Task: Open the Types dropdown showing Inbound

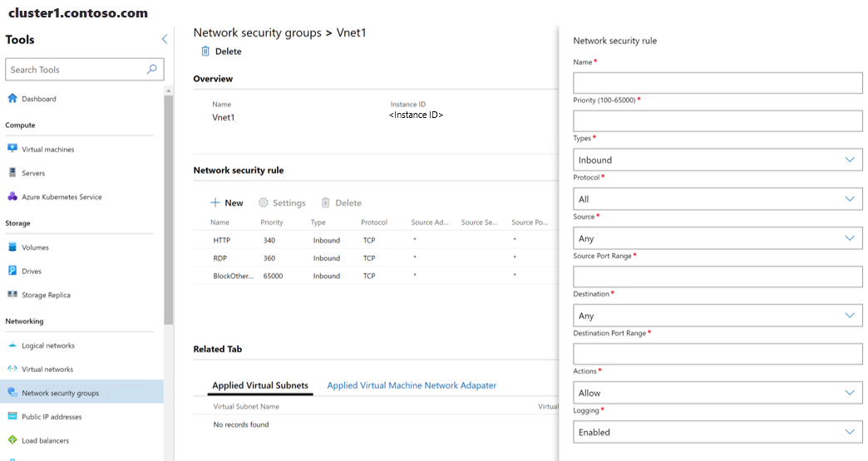Action: tap(718, 160)
